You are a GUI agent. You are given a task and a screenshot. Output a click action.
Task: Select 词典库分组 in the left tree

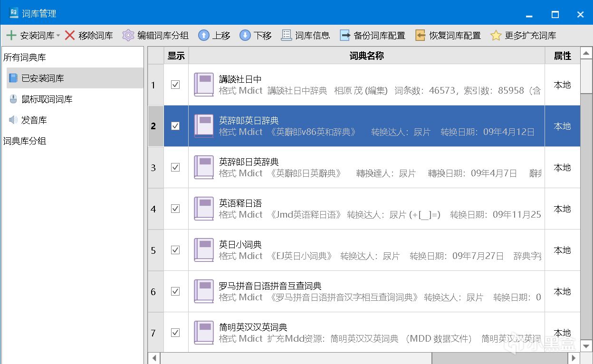pyautogui.click(x=25, y=141)
